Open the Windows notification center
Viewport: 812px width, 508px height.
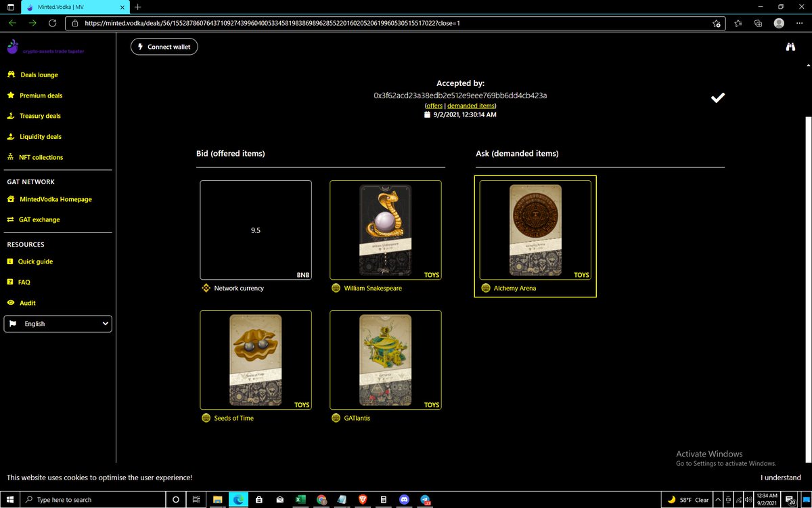click(x=792, y=500)
